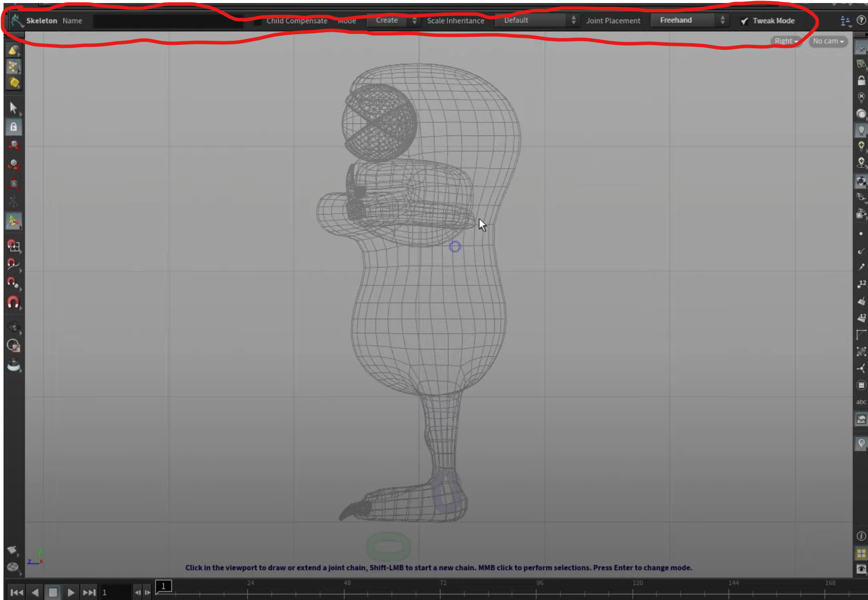Open the operation bar options icon beside help

pos(846,21)
